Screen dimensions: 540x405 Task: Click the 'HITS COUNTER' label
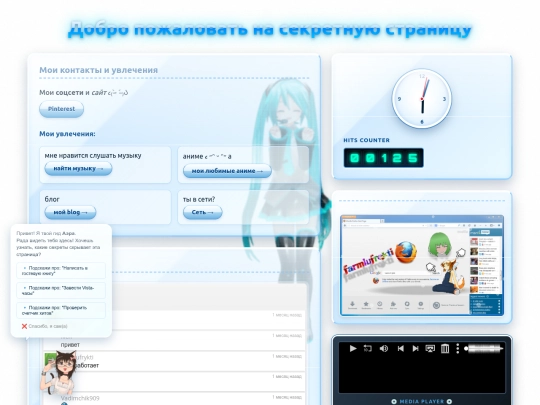366,140
